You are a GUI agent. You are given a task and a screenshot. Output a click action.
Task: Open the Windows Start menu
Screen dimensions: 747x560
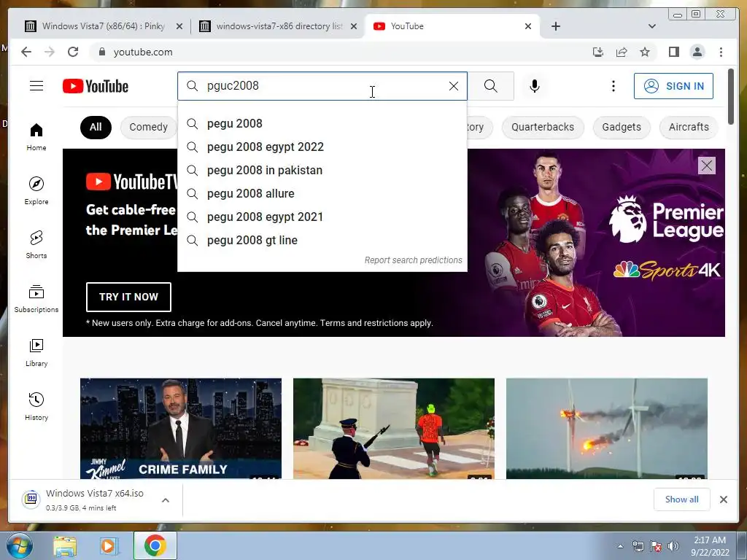point(18,545)
